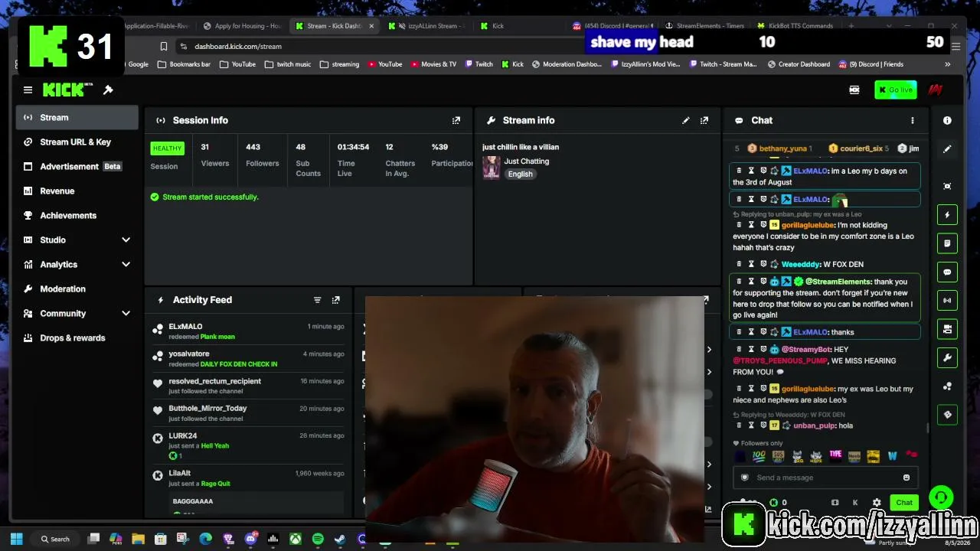Viewport: 980px width, 551px height.
Task: Pop out the Session Info panel
Action: (x=456, y=120)
